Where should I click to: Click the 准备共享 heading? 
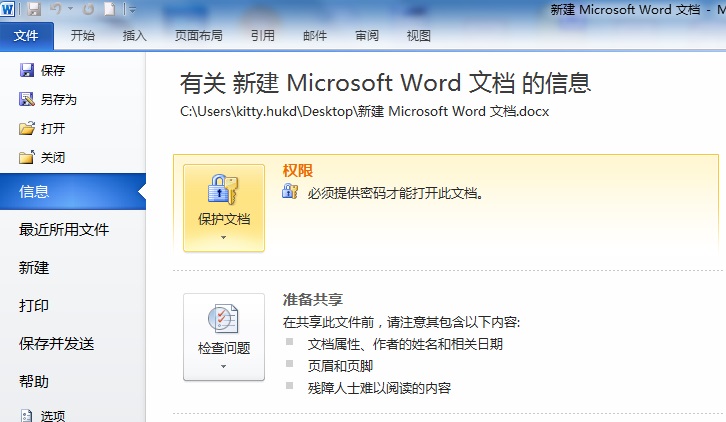pos(313,300)
